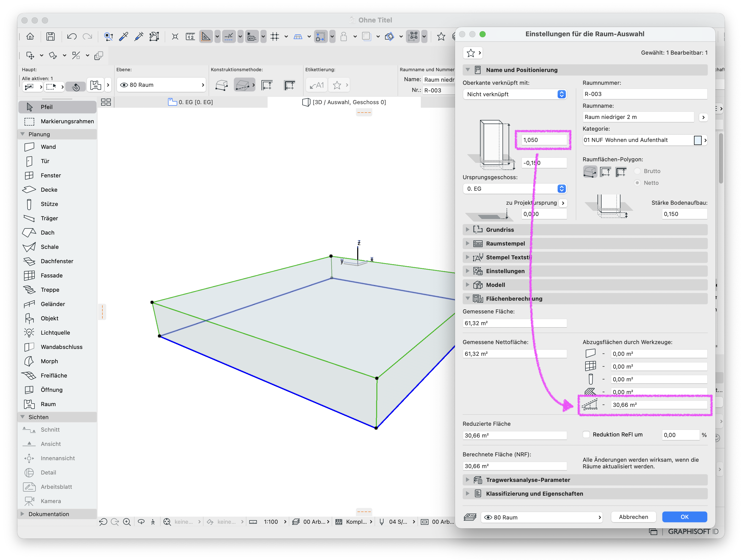Click the pipette pick-up parameters icon
This screenshot has width=742, height=560.
pos(123,36)
